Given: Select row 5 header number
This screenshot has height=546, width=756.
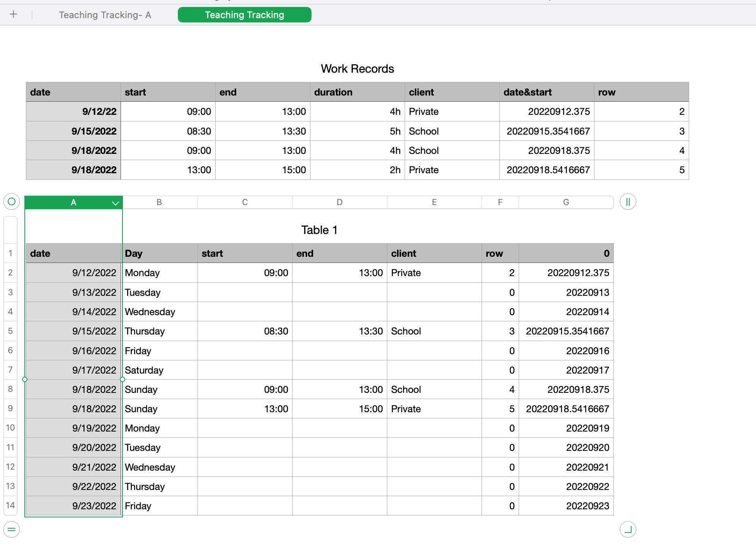Looking at the screenshot, I should point(10,331).
